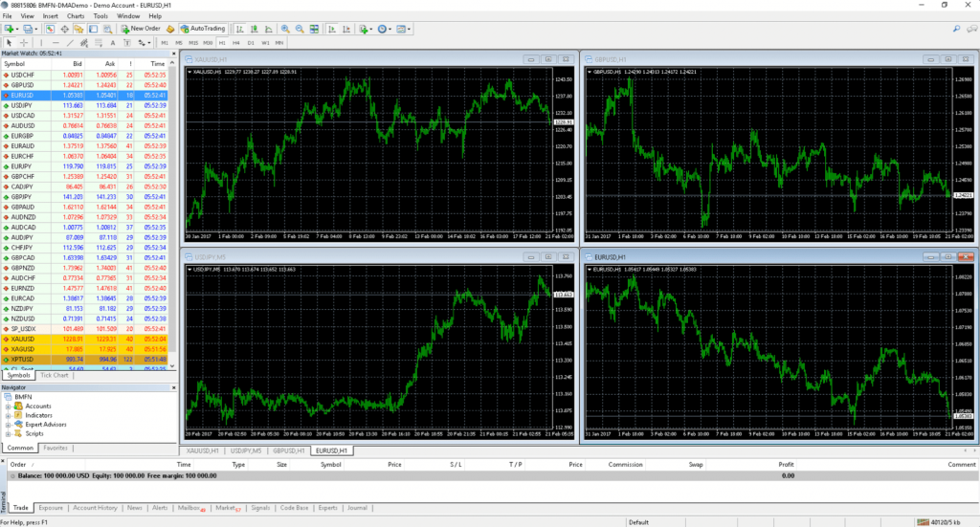Open the periods clock dropdown
Image resolution: width=980 pixels, height=527 pixels.
(385, 29)
